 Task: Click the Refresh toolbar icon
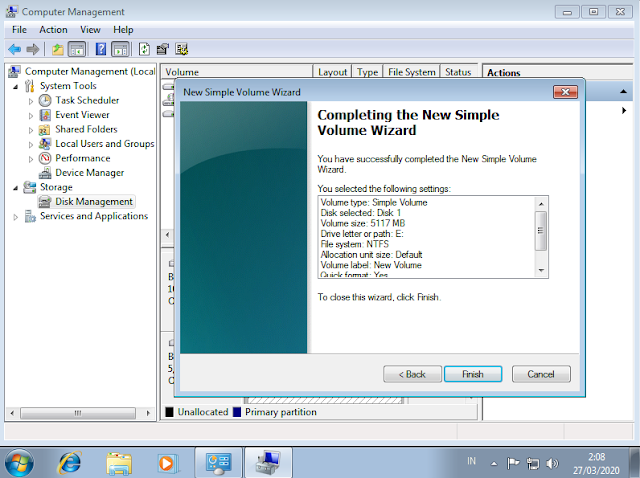[144, 49]
